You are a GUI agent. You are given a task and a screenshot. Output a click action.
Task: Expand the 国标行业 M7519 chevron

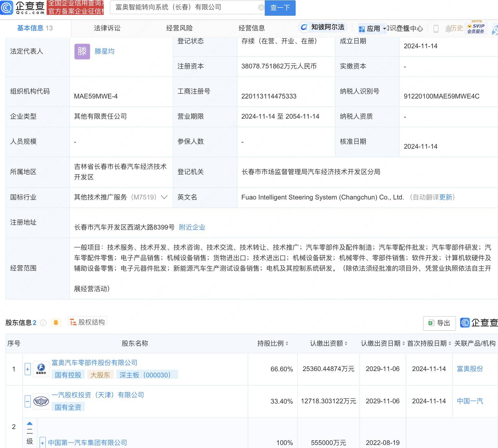[164, 197]
